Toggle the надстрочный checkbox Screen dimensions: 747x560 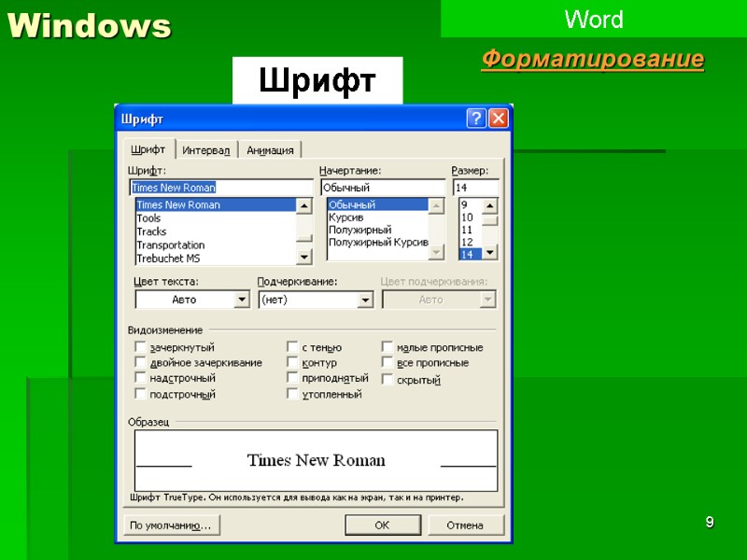point(140,378)
